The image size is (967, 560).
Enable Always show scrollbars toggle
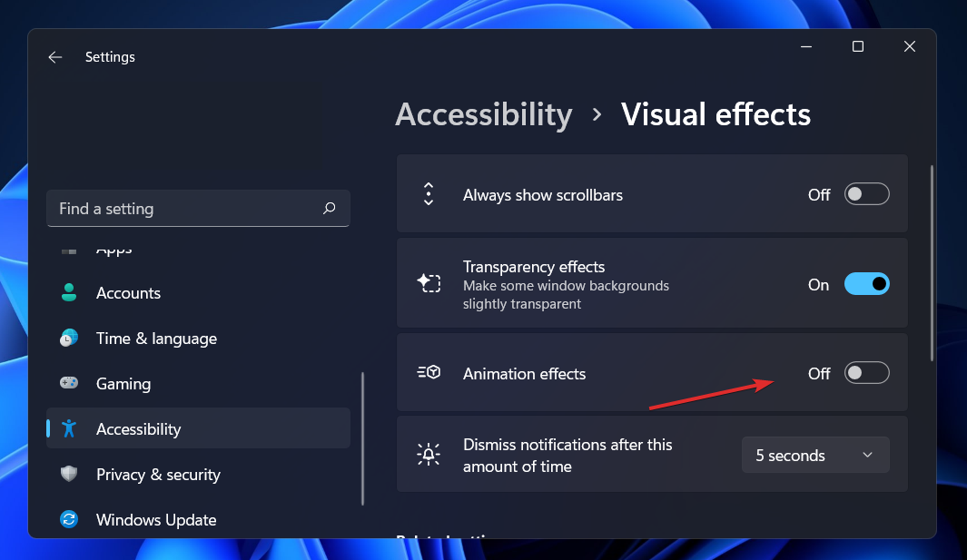(866, 194)
